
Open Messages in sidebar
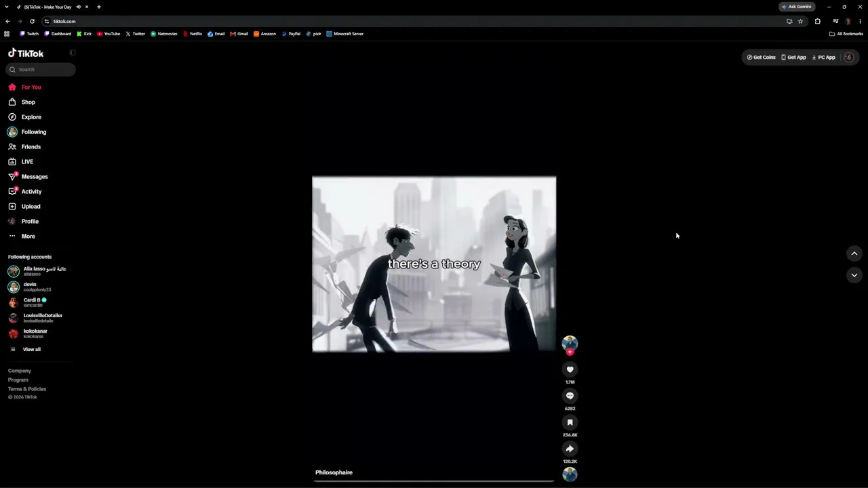[28, 177]
